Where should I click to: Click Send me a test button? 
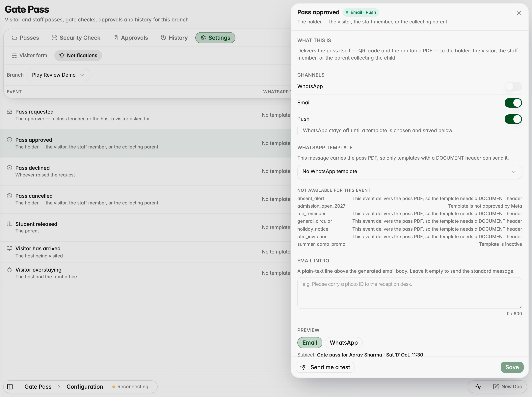pyautogui.click(x=325, y=367)
